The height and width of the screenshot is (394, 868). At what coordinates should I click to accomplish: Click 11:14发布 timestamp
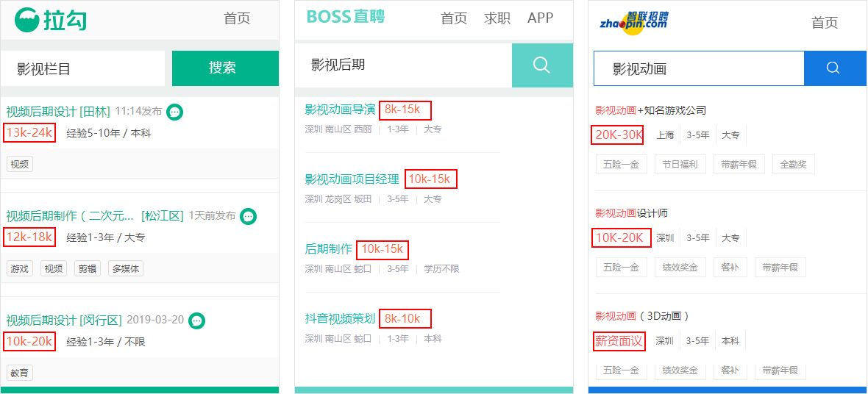138,112
